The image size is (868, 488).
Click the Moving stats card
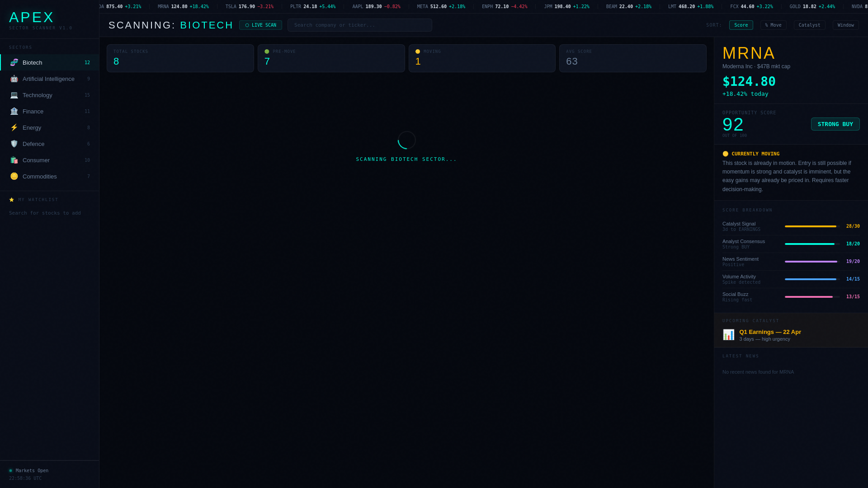[x=482, y=58]
